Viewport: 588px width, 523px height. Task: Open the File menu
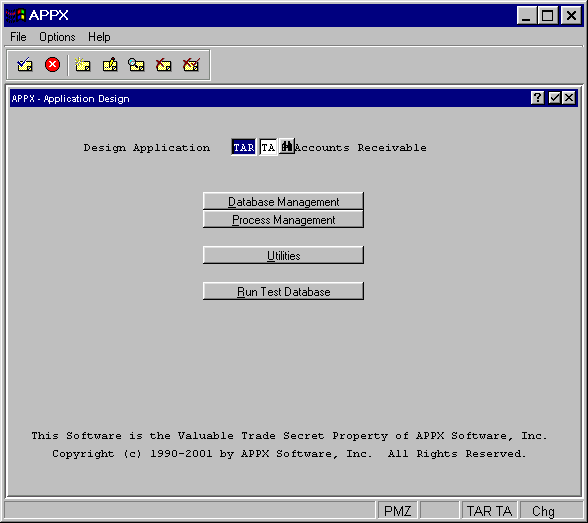18,37
